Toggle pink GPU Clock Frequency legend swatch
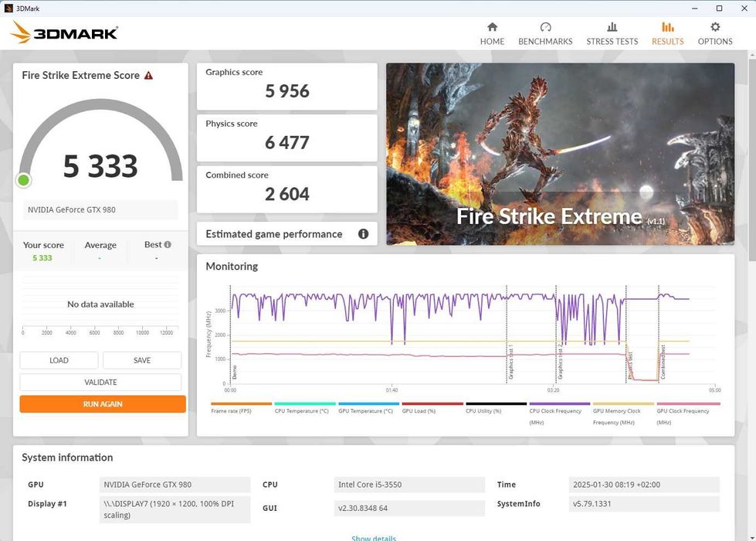The height and width of the screenshot is (541, 756). 688,404
